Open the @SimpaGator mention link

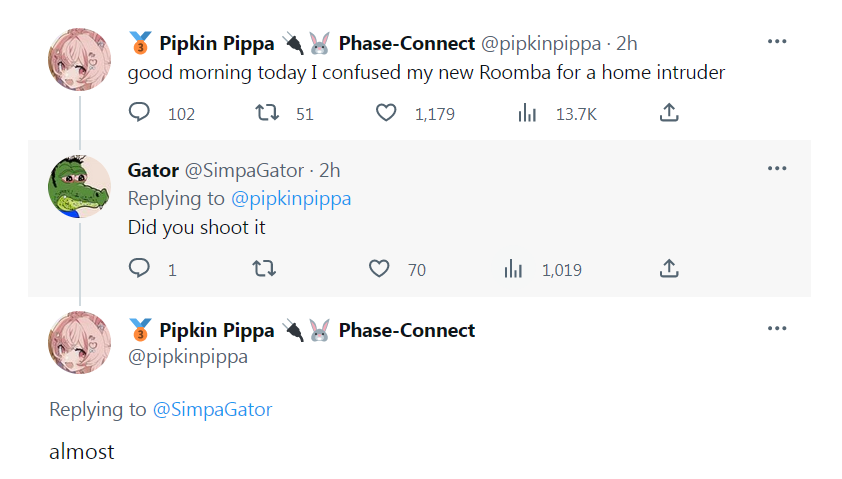coord(212,409)
